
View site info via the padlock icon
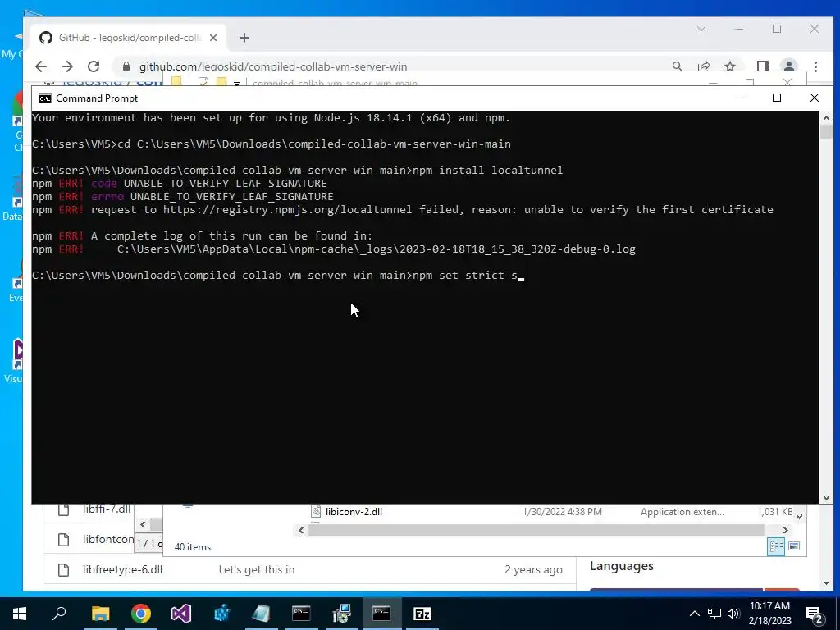coord(126,66)
